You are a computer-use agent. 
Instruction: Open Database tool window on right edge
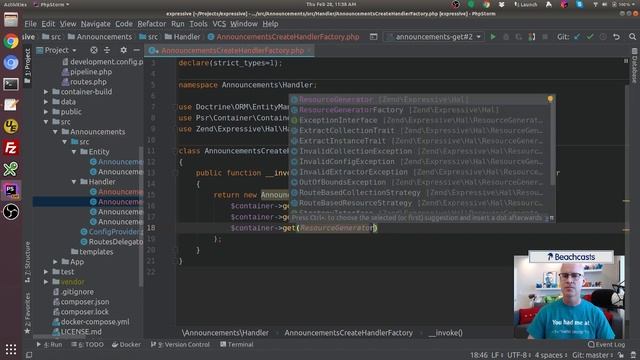(634, 65)
